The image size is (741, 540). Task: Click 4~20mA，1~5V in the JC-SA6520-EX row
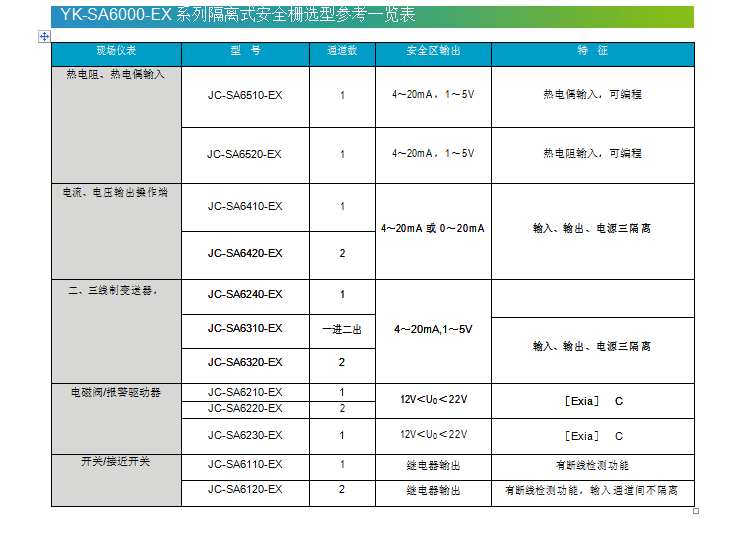point(433,154)
